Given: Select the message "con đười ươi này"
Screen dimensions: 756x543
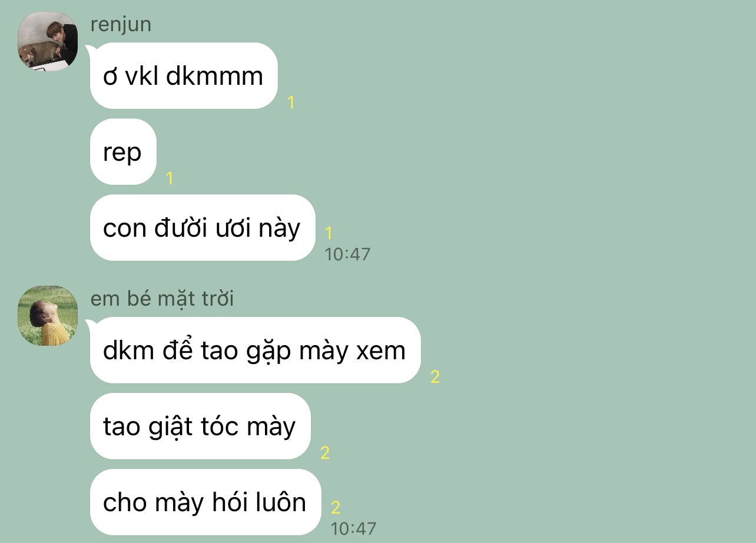Looking at the screenshot, I should [x=203, y=228].
